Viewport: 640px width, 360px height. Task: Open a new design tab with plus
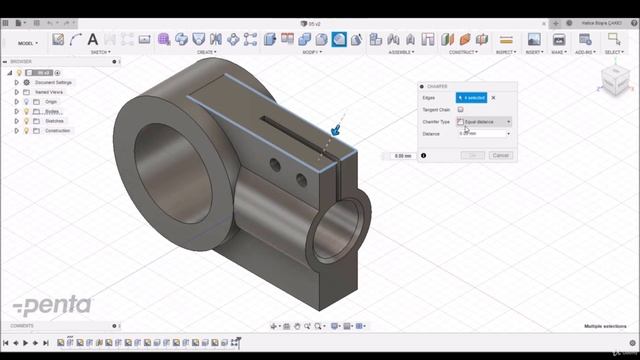[x=556, y=23]
